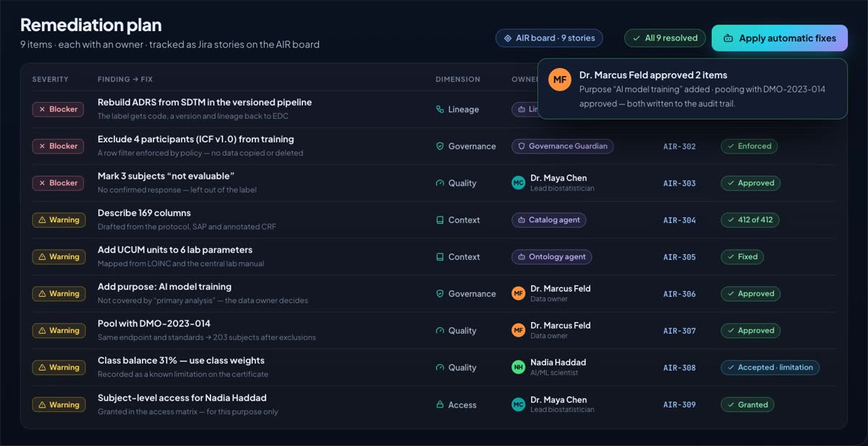
Task: Select the Add UCUM units to 6 lab parameters finding
Action: coord(175,251)
